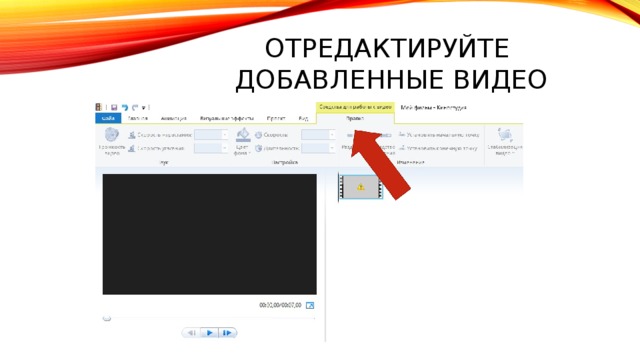This screenshot has height=360, width=640.
Task: Switch to the Главная tab
Action: click(x=138, y=118)
